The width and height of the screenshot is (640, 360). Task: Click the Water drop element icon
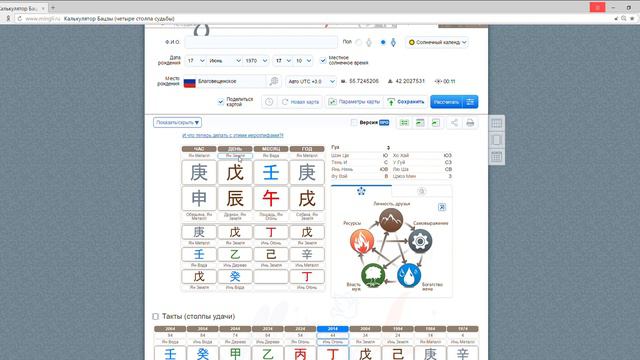[409, 275]
